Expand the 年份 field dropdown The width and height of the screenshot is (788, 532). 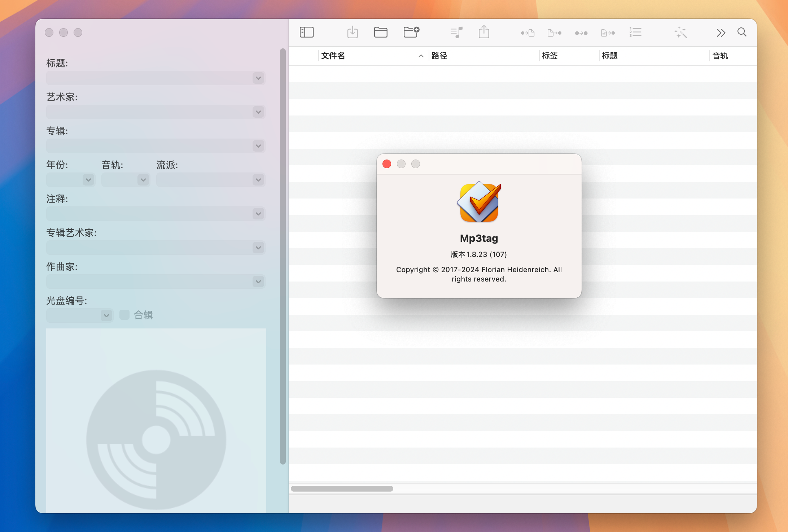[88, 180]
